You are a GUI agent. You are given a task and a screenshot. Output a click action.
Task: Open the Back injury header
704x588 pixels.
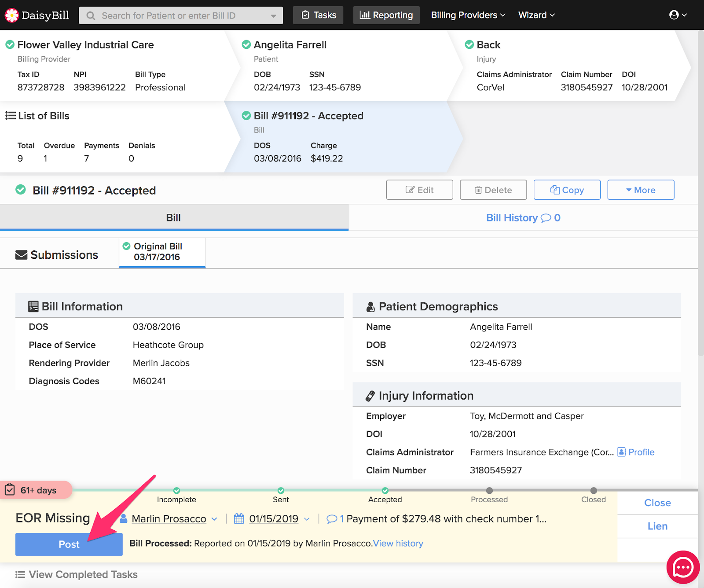coord(488,44)
